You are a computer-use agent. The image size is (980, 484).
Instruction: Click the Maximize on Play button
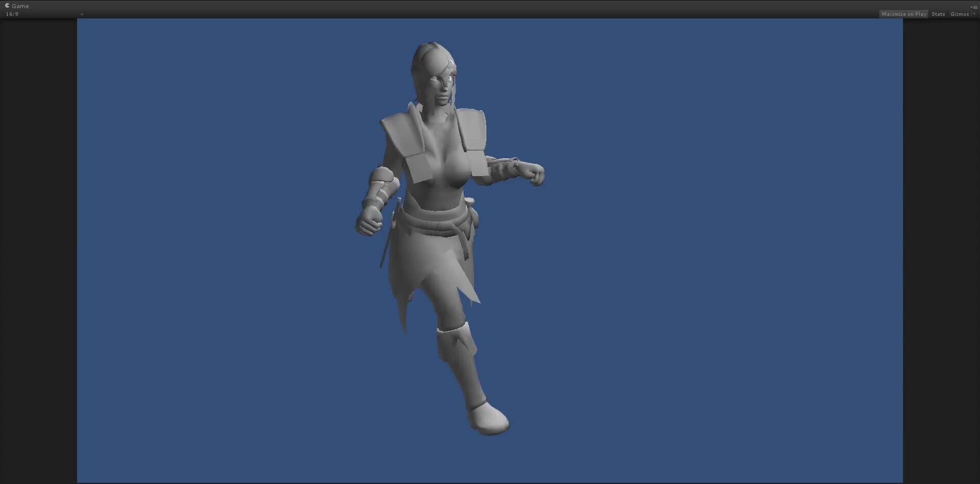(903, 14)
